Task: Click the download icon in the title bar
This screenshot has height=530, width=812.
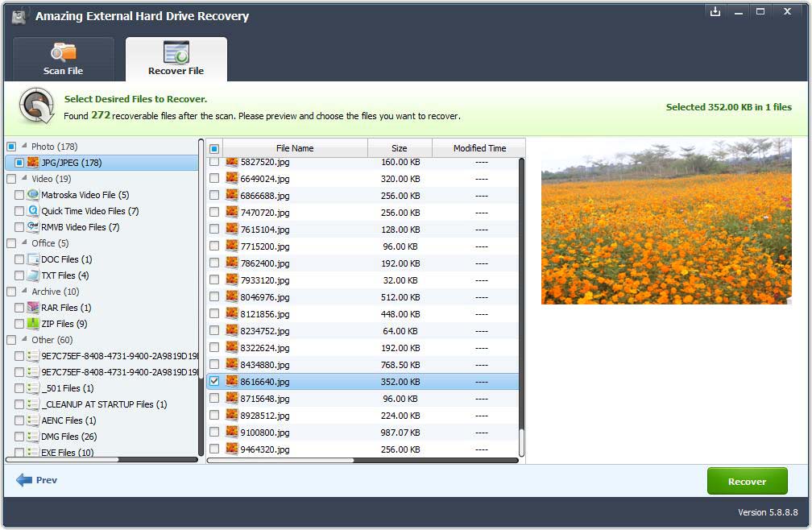Action: 715,12
